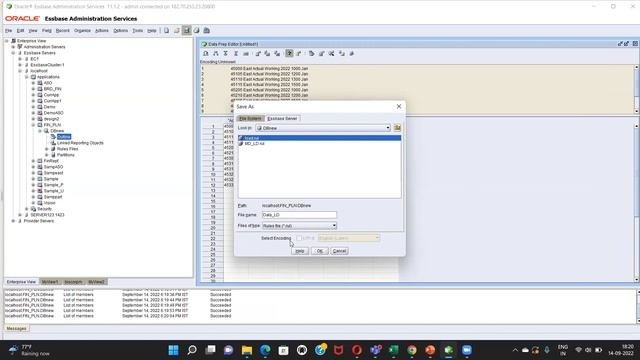Click the highlighted icon in Data Prep Editor toolbar
Viewport: 640px width, 360px height.
coord(289,53)
